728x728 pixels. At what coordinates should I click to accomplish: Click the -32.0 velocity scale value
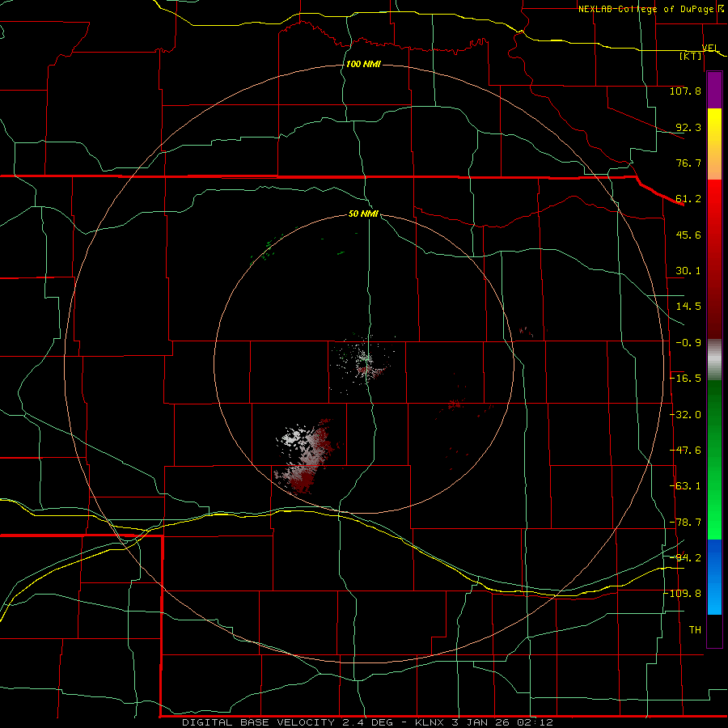[685, 415]
